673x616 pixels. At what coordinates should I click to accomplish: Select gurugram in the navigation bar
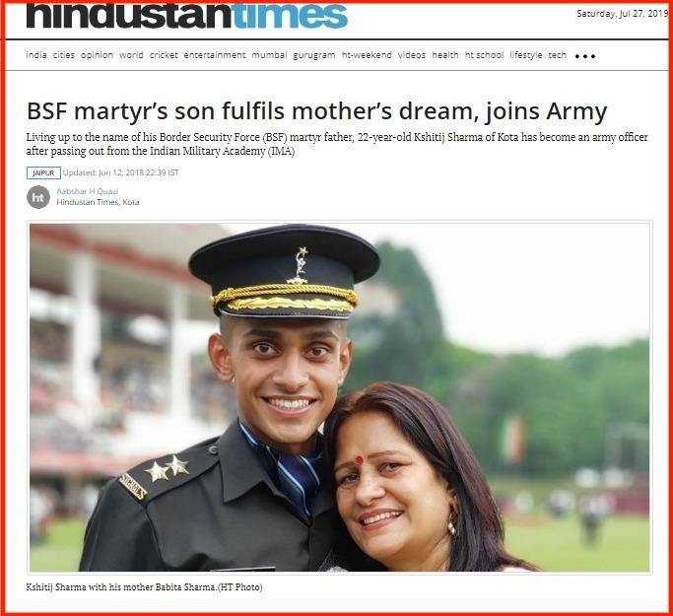[314, 55]
